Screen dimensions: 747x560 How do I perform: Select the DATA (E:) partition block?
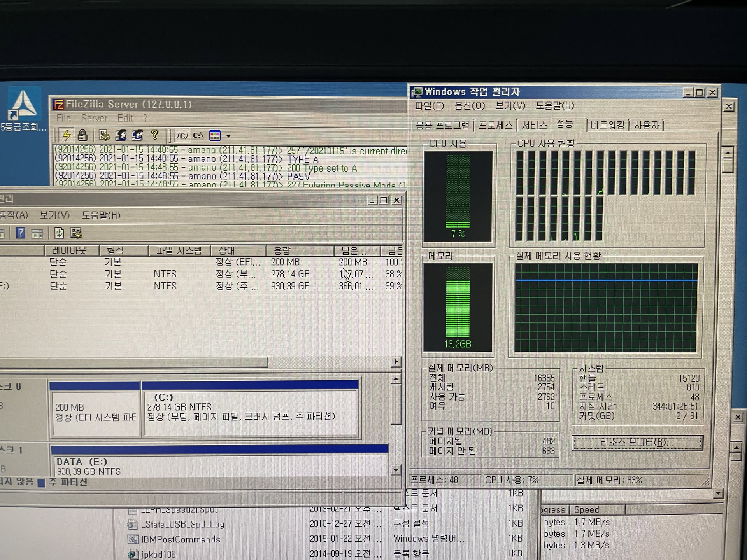coord(220,466)
